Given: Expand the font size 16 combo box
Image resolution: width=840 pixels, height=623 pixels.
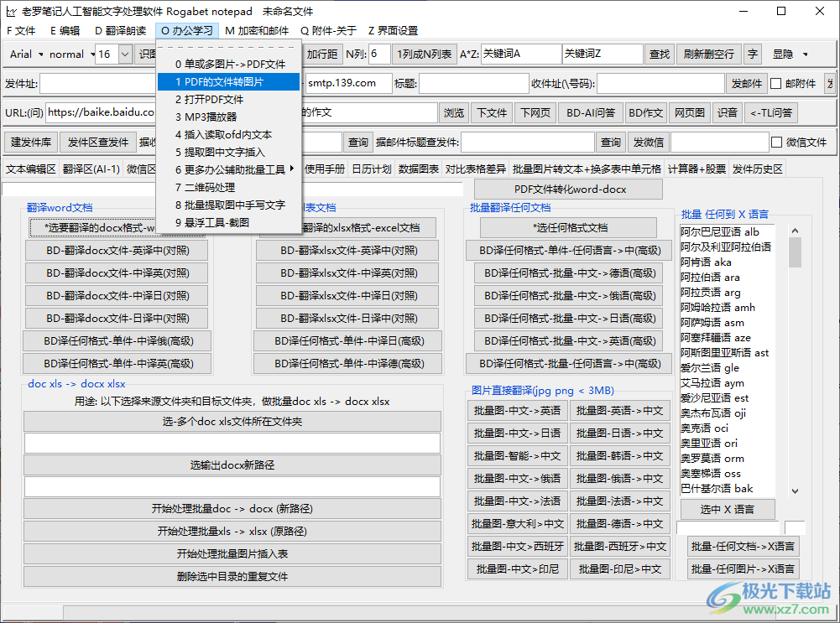Looking at the screenshot, I should click(x=125, y=55).
